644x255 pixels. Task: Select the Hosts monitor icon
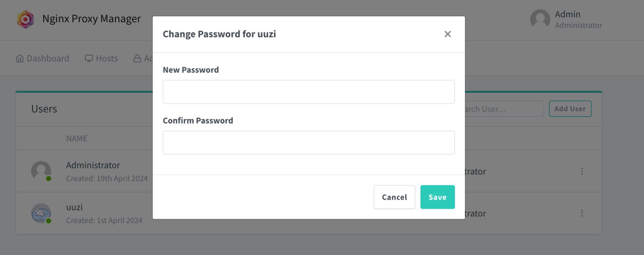89,58
